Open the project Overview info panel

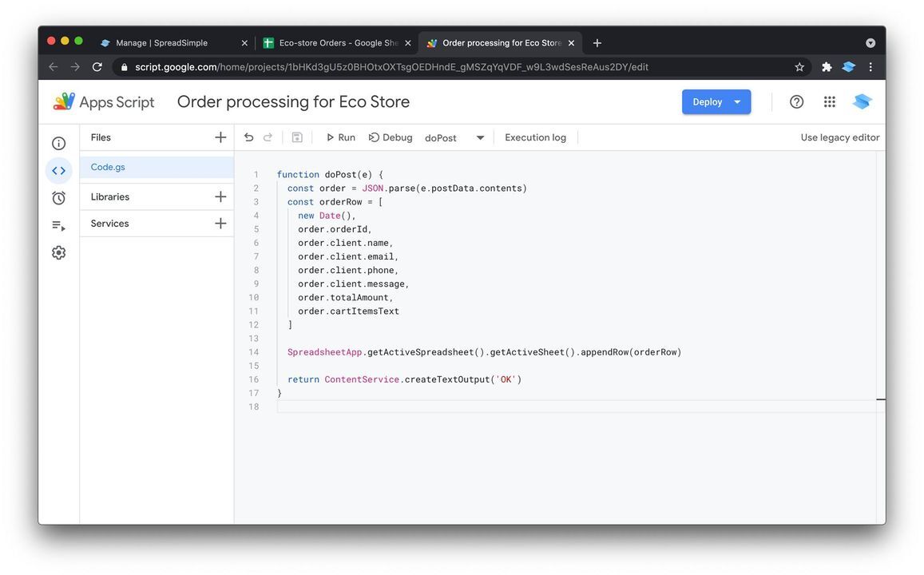pos(58,142)
